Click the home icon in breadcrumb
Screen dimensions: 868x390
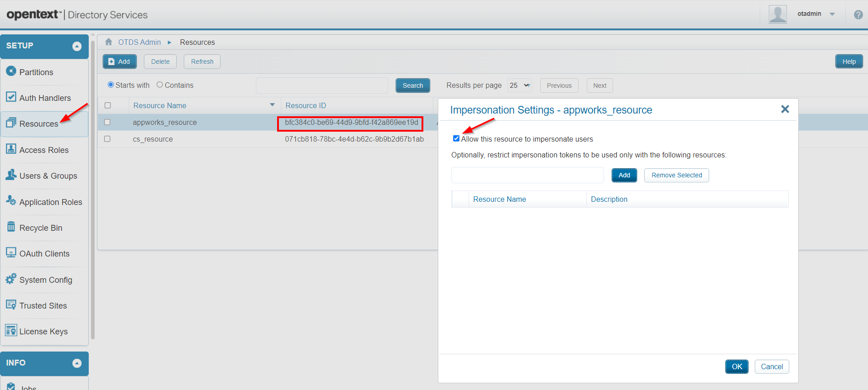coord(109,42)
